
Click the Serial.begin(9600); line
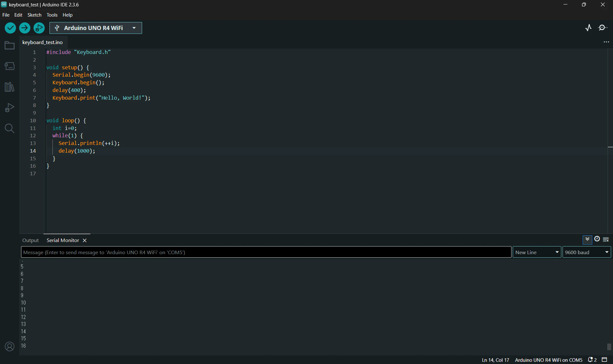point(81,75)
